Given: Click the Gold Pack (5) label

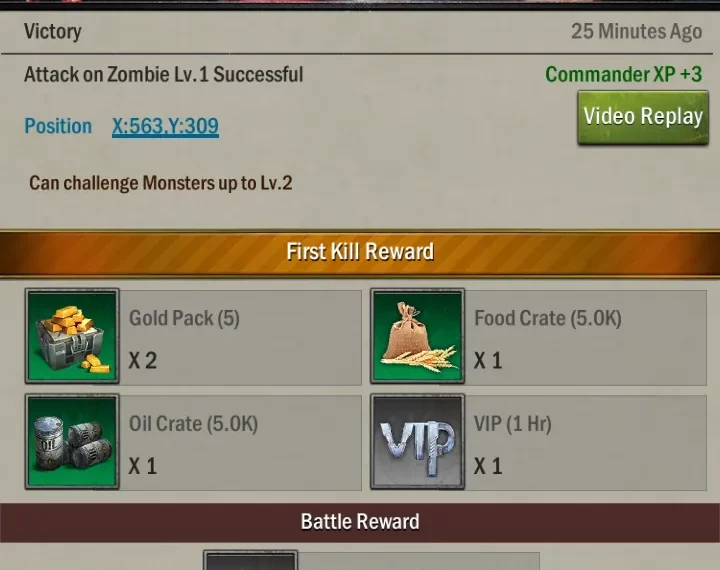Looking at the screenshot, I should coord(184,318).
